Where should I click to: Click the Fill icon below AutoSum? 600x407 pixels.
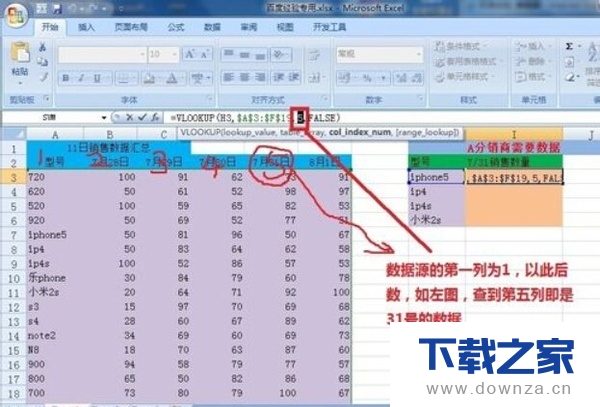pyautogui.click(x=569, y=62)
